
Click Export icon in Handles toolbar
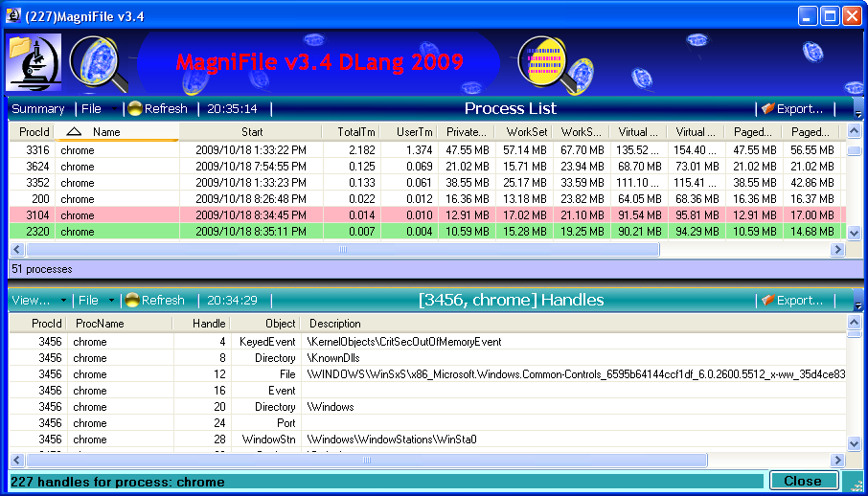pos(767,300)
